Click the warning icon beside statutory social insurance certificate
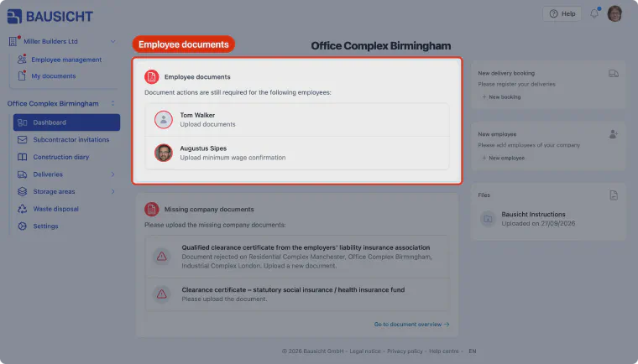This screenshot has height=364, width=638. tap(161, 294)
